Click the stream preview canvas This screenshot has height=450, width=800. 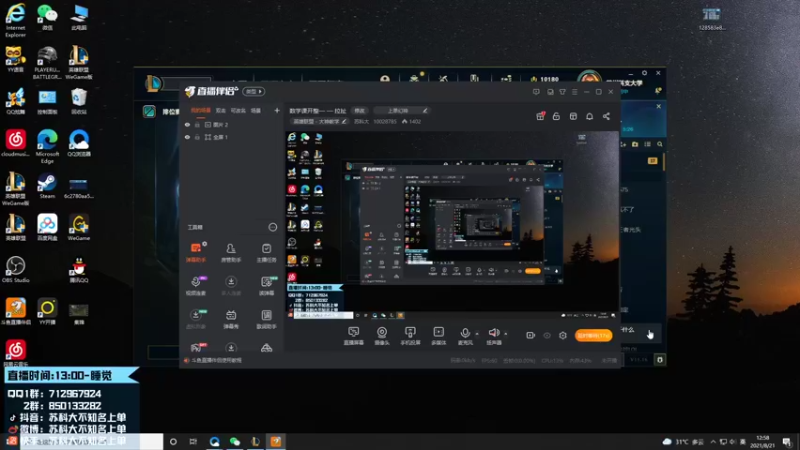point(452,225)
